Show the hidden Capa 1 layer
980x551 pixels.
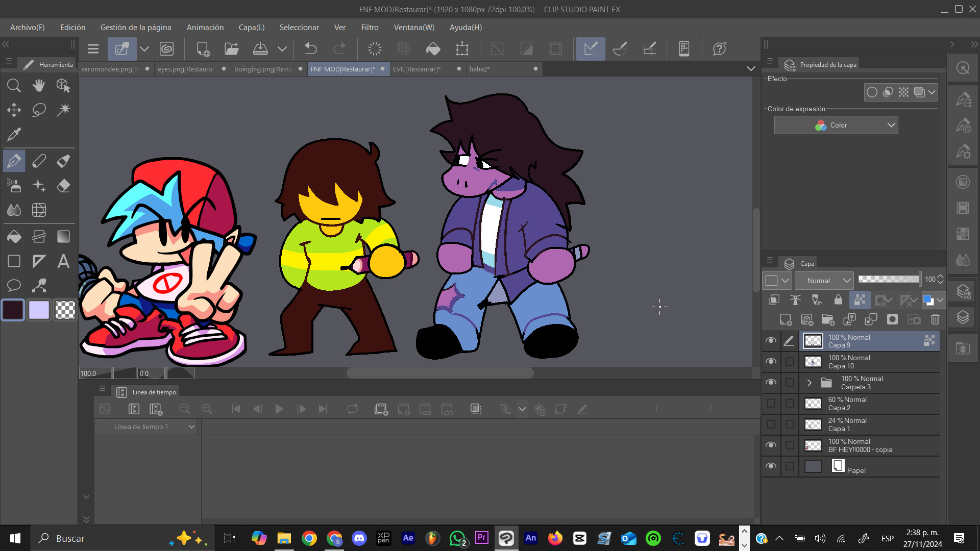click(x=771, y=424)
